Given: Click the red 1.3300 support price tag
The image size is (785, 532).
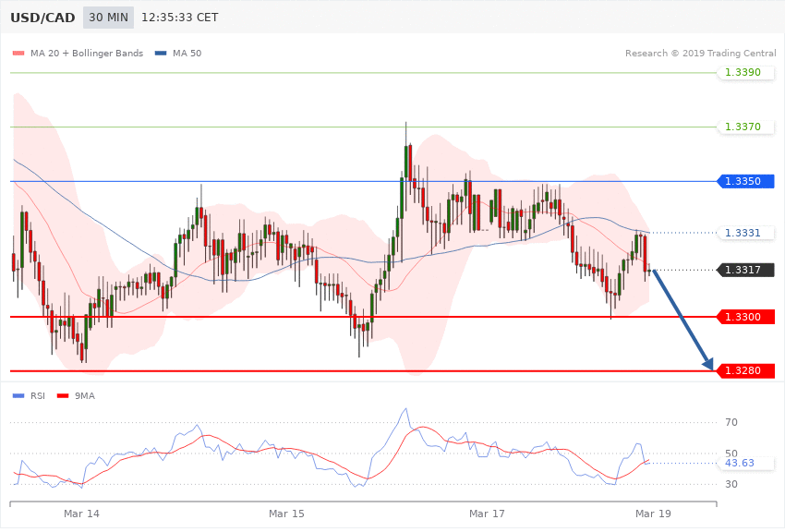Looking at the screenshot, I should tap(746, 317).
